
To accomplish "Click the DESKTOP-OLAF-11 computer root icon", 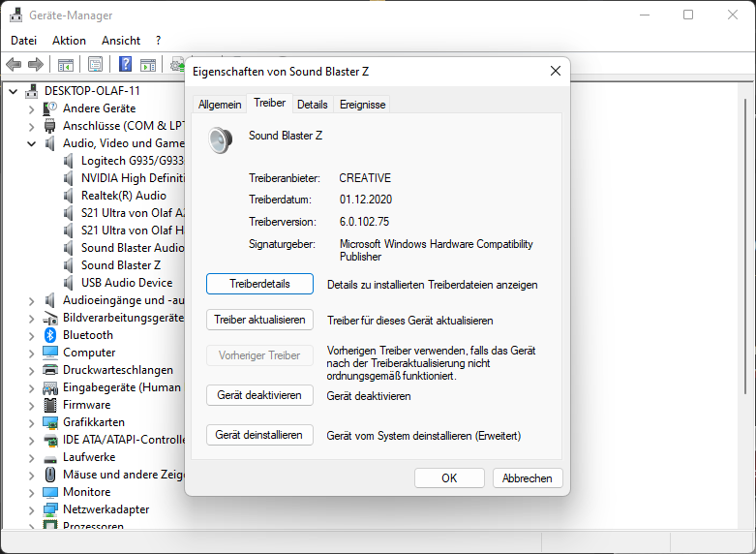I will (x=32, y=90).
